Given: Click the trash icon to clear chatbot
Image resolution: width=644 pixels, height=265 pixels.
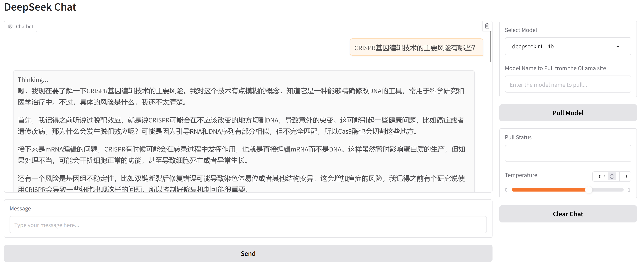Looking at the screenshot, I should pos(487,26).
